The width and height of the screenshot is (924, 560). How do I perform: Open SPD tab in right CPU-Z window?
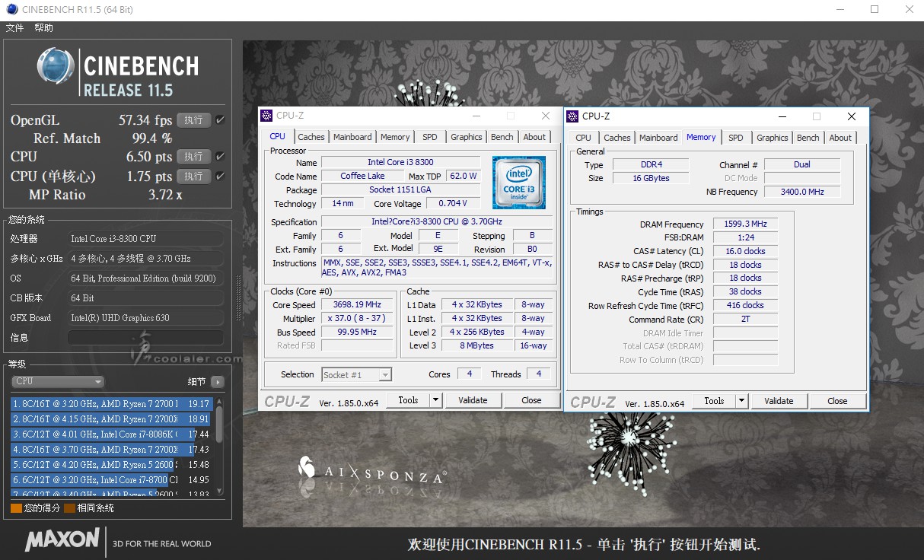pyautogui.click(x=736, y=138)
